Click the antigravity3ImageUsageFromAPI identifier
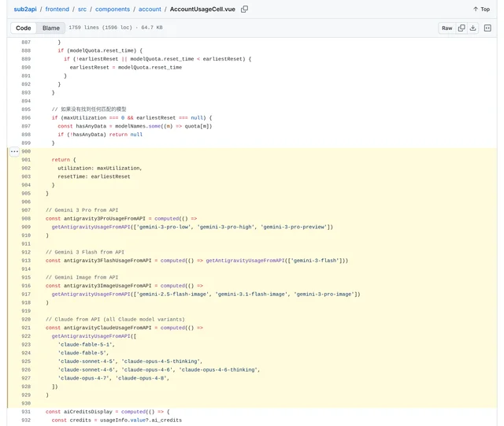Screen dimensions: 504x426 tap(107, 286)
